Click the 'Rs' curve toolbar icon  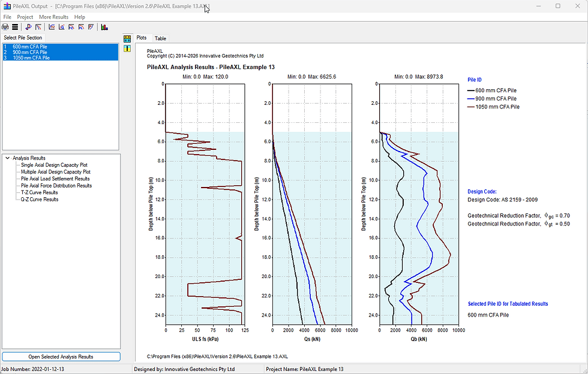point(71,27)
